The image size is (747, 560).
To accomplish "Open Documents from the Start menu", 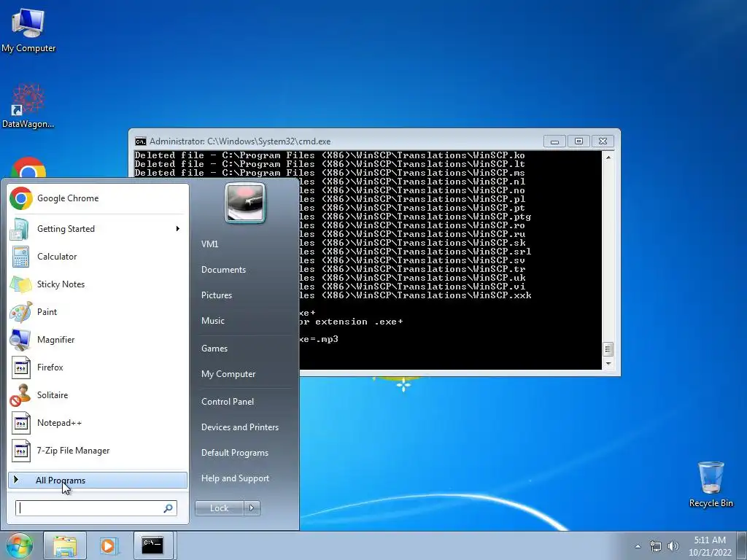I will coord(223,270).
